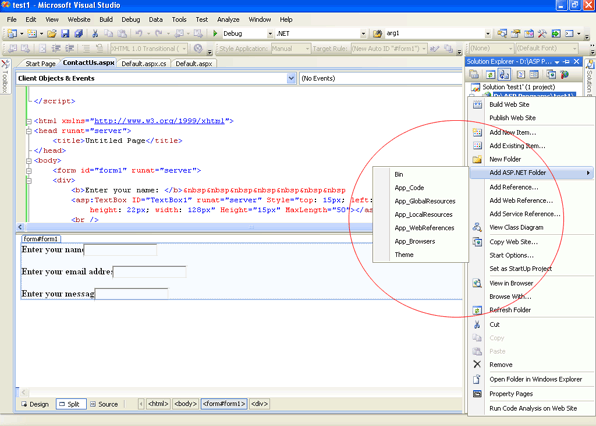Screen dimensions: 596x426
Task: Open the .NET platform dropdown
Action: [363, 34]
